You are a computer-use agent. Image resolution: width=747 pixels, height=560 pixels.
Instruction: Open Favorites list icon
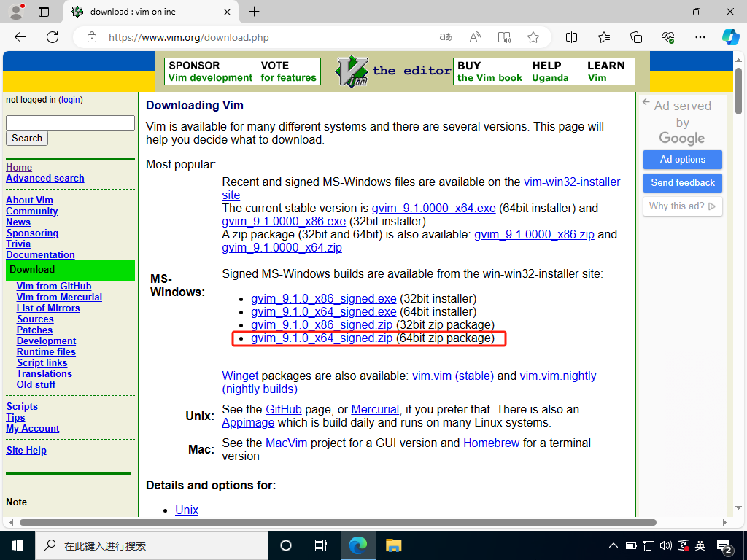603,37
